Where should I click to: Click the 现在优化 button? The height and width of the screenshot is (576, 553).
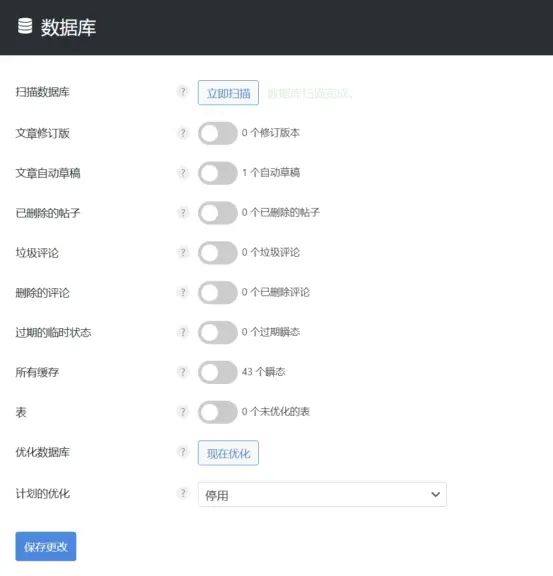228,453
